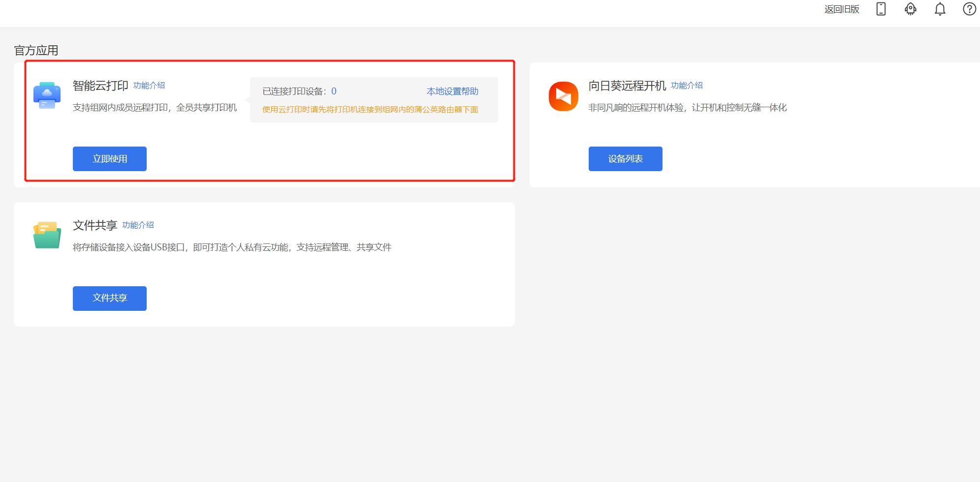Screen dimensions: 980x482
Task: Open help using the question mark icon
Action: 969,9
